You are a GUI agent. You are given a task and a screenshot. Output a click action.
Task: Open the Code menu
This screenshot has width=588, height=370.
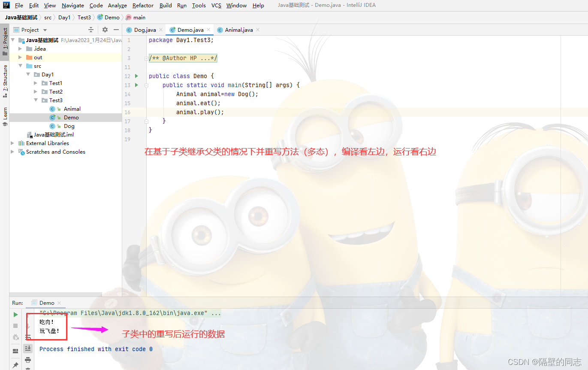pos(96,6)
